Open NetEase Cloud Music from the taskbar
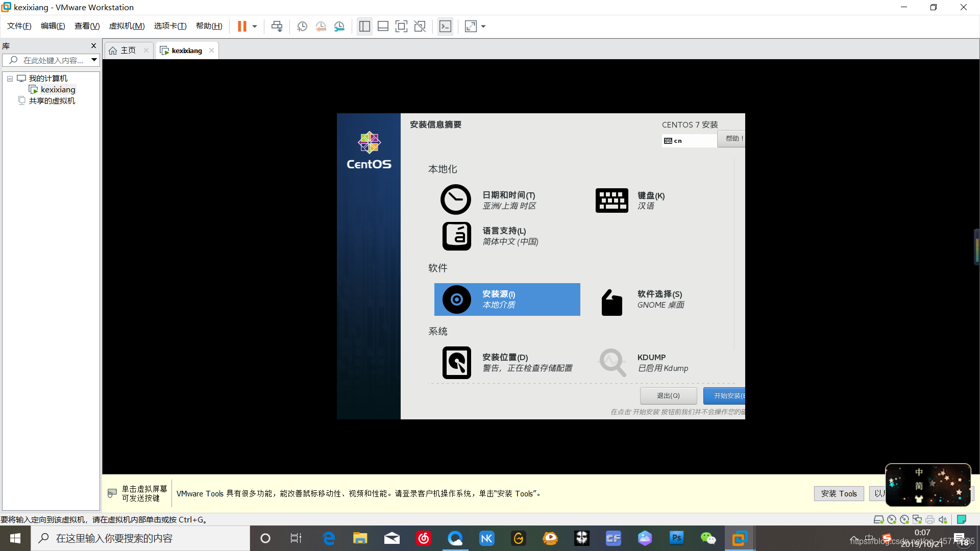Screen dimensions: 980x551 coord(424,538)
